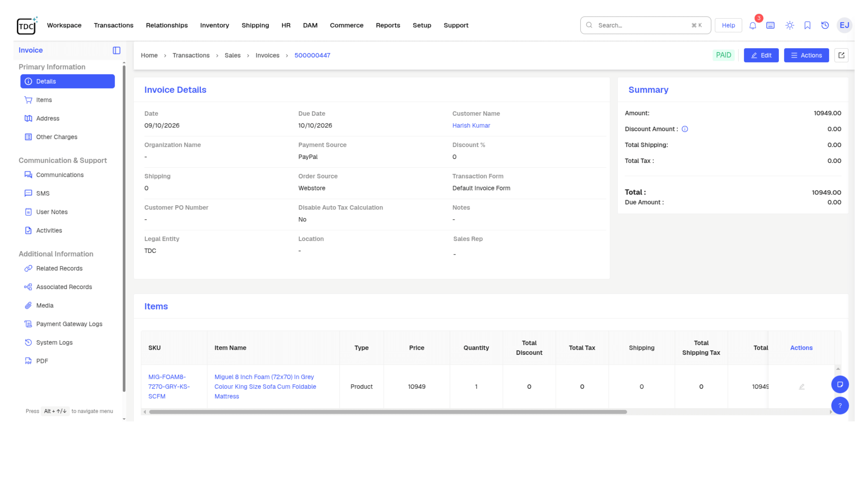The height and width of the screenshot is (488, 868).
Task: Open Media attachments
Action: tap(67, 305)
